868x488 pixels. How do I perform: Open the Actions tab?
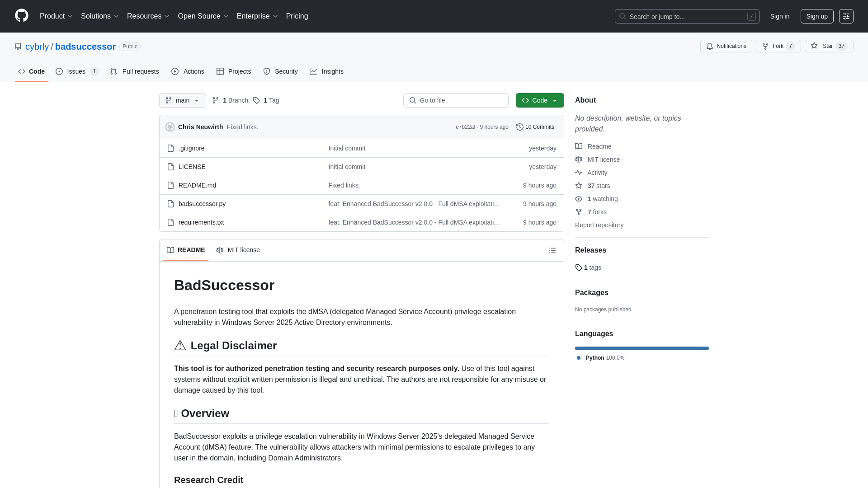188,71
